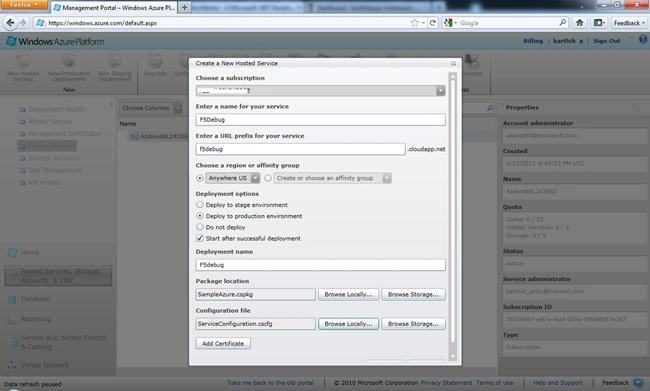
Task: Click the Upgrade ribbon icon
Action: click(x=155, y=66)
